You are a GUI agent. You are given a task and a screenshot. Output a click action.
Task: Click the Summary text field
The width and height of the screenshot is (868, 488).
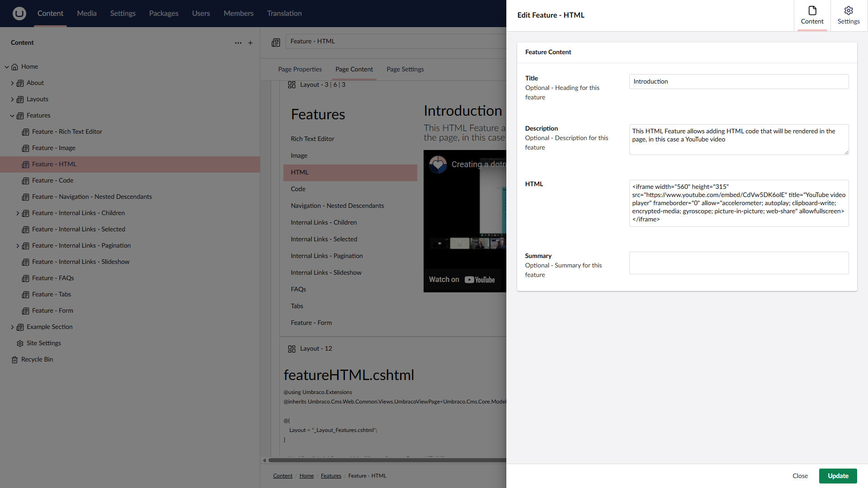pos(739,263)
